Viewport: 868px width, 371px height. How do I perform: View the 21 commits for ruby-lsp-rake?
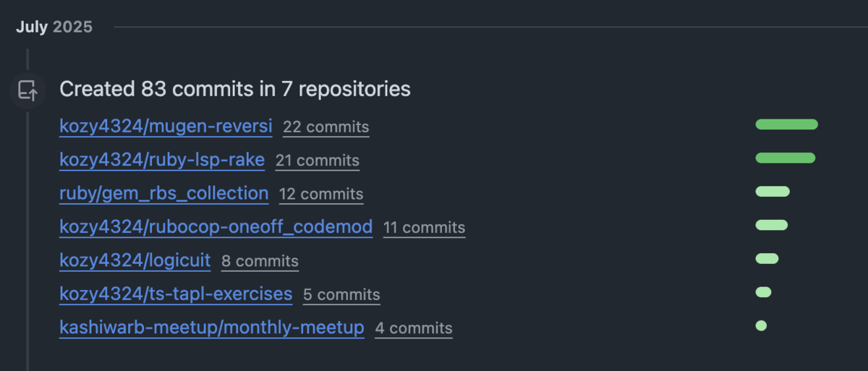tap(318, 161)
